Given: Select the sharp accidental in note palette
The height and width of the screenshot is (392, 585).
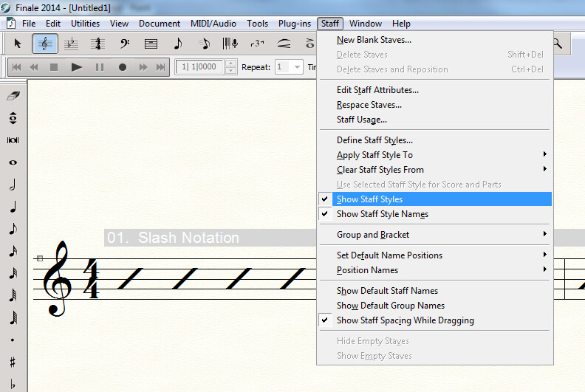Looking at the screenshot, I should [x=13, y=362].
